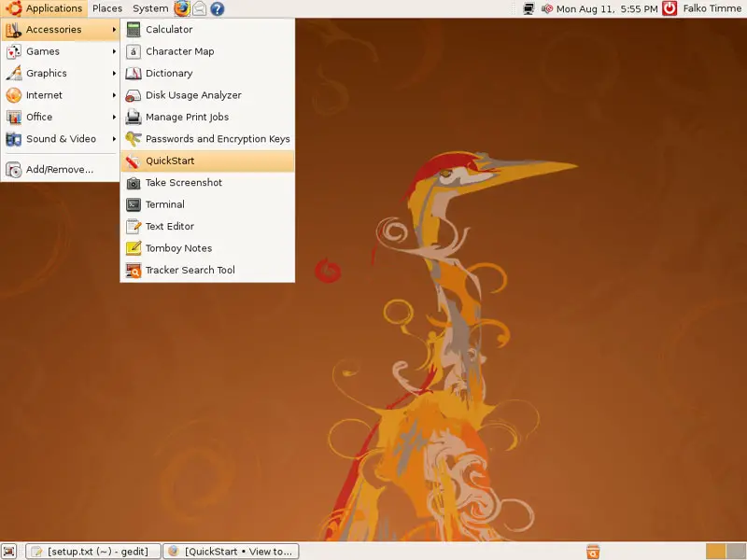
Task: Expand the Internet submenu arrow
Action: pos(114,95)
